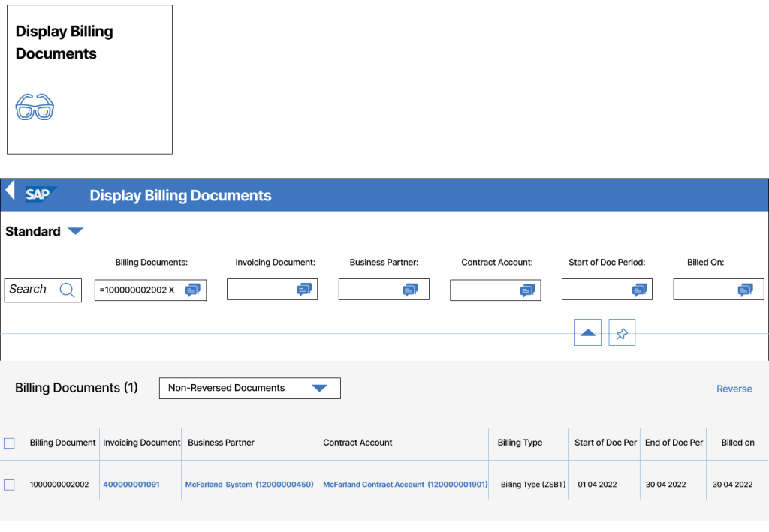
Task: Click the Reverse action link
Action: click(x=734, y=388)
